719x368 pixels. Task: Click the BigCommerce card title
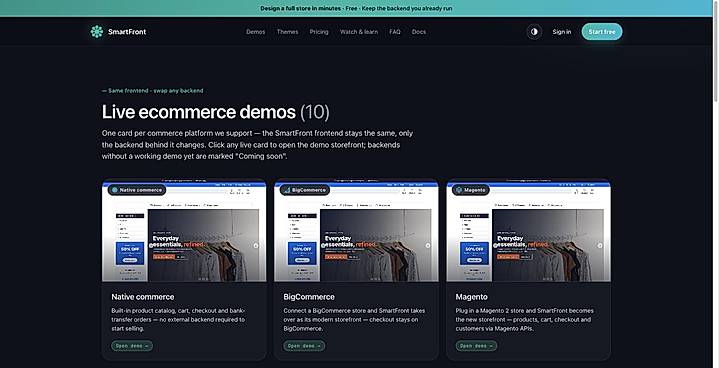(309, 297)
